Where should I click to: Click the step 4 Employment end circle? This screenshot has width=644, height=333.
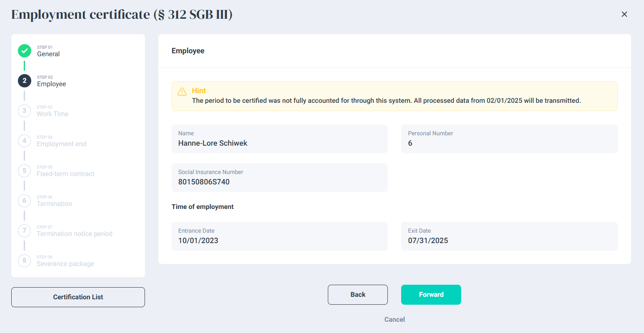click(x=25, y=141)
